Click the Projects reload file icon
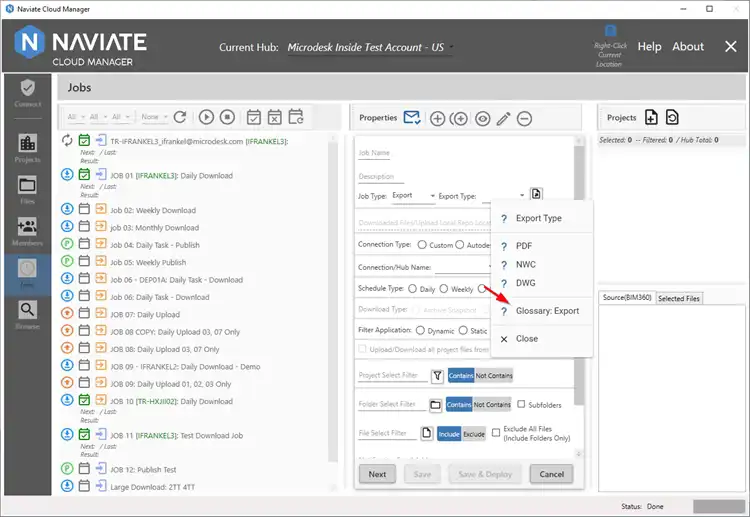Screen dimensions: 750x517 (x=672, y=117)
